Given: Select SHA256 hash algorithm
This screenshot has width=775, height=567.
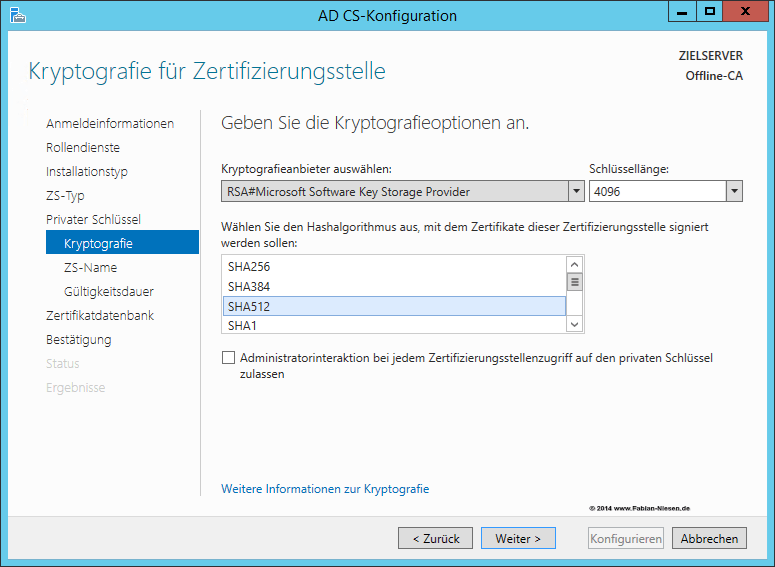Looking at the screenshot, I should click(394, 267).
